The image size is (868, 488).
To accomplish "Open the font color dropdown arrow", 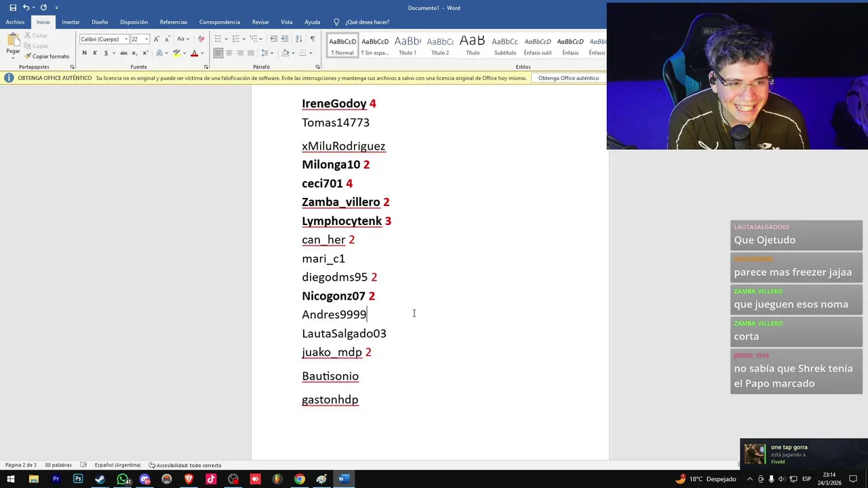I will (x=202, y=53).
